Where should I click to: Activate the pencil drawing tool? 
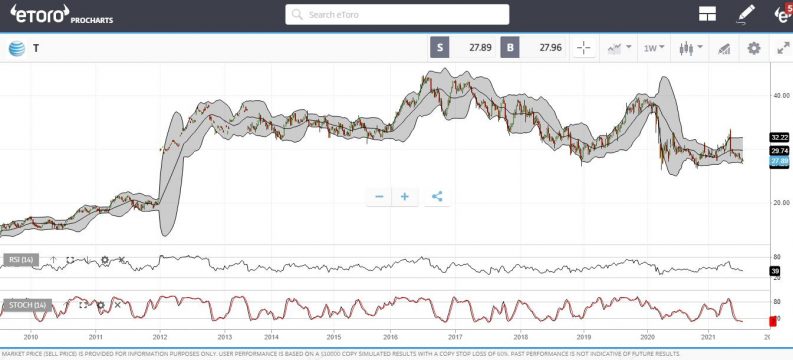click(x=745, y=15)
